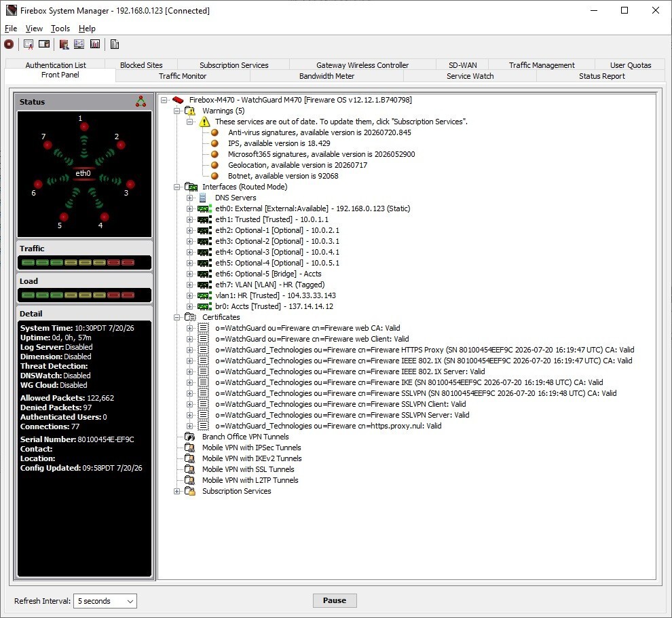Select the Mobile VPN with IKEv2 Tunnels row
Screen dimensions: 672x618
(252, 458)
